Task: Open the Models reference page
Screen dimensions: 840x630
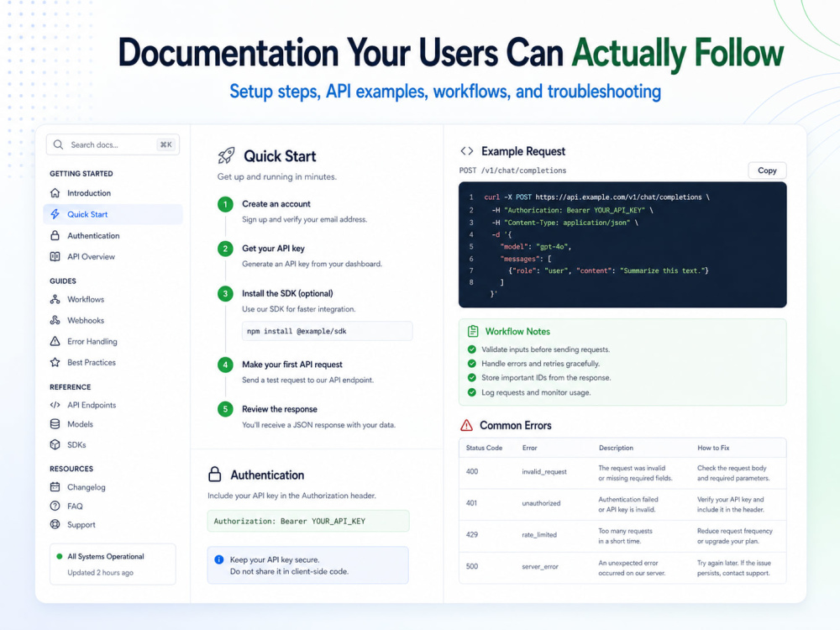Action: pyautogui.click(x=81, y=423)
